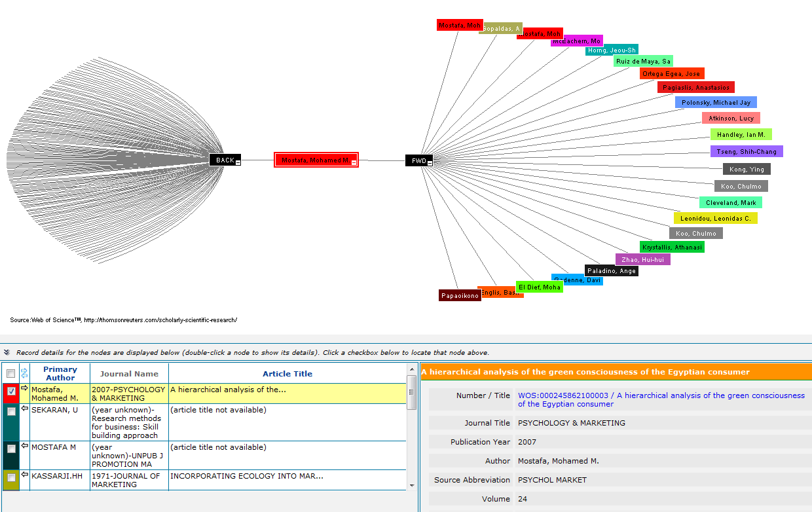The width and height of the screenshot is (812, 512).
Task: Select the yellow Leonidou, Leonidas C. node
Action: [x=716, y=218]
